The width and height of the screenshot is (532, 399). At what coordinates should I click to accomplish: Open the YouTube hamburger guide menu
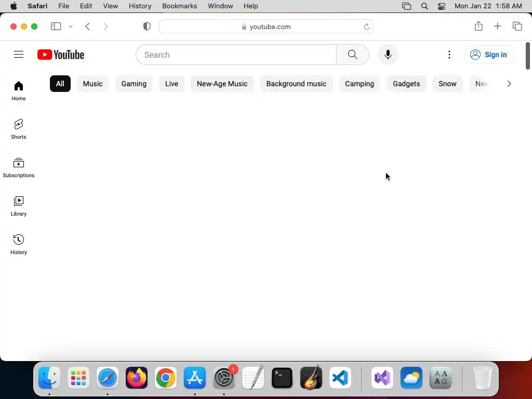[19, 54]
